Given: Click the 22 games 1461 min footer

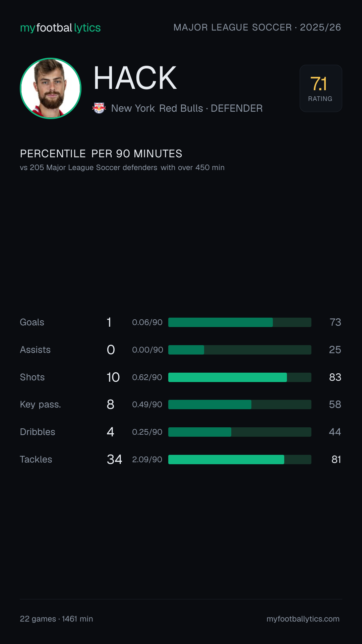Looking at the screenshot, I should (56, 619).
